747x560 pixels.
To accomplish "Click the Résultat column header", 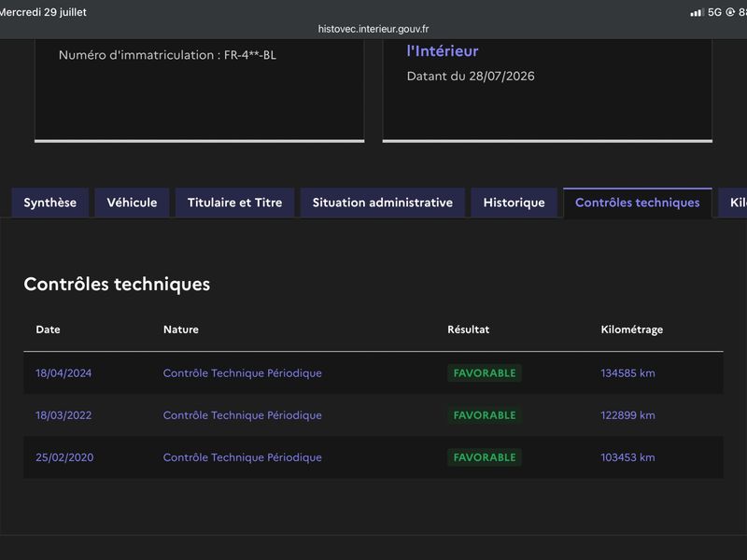I will click(x=469, y=329).
